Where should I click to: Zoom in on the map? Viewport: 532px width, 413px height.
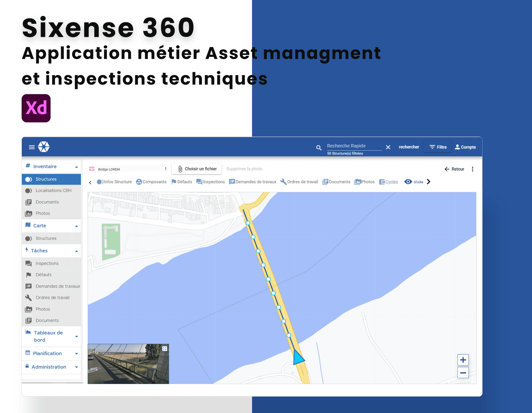[x=463, y=360]
